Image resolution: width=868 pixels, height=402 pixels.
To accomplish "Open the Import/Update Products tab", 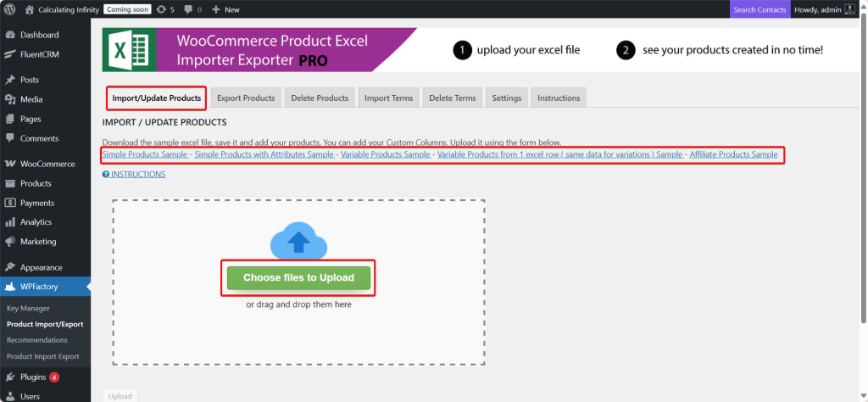I will point(157,98).
